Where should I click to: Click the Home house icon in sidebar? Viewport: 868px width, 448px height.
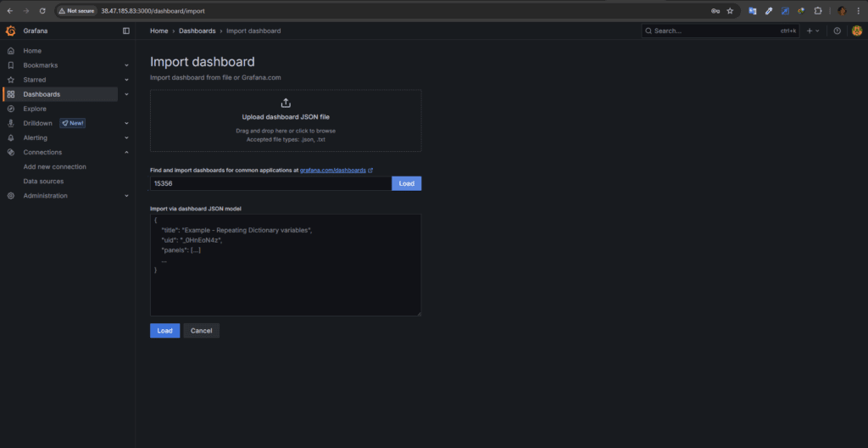point(10,51)
